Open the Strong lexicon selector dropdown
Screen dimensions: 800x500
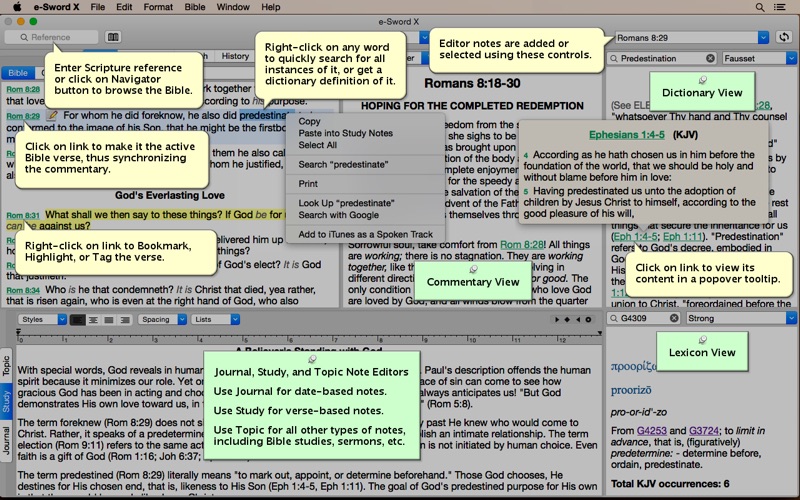click(741, 319)
